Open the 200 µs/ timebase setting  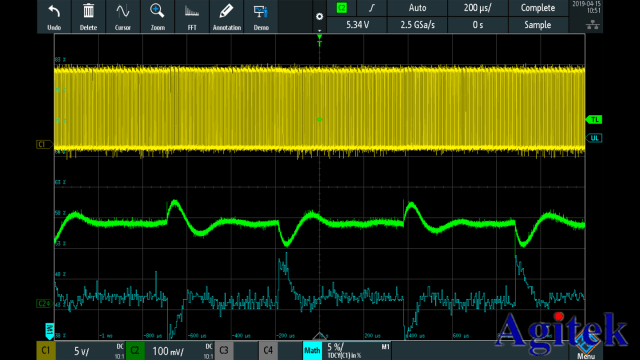coord(478,8)
